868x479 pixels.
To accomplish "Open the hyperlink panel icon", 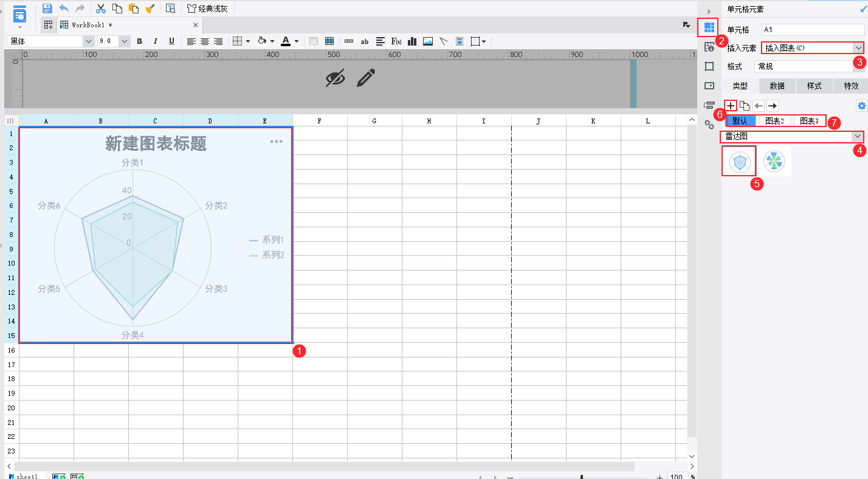I will 709,125.
